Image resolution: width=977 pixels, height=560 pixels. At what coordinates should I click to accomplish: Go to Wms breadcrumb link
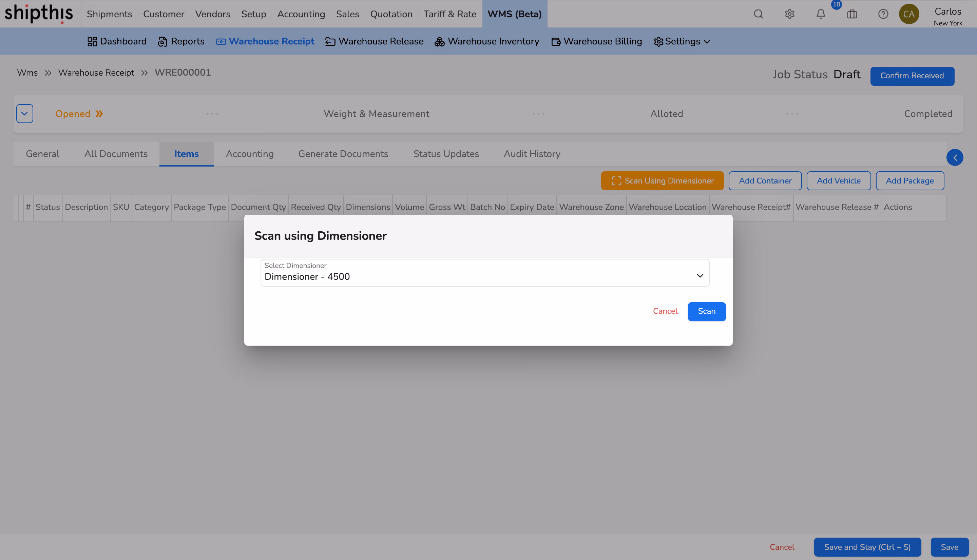point(27,73)
